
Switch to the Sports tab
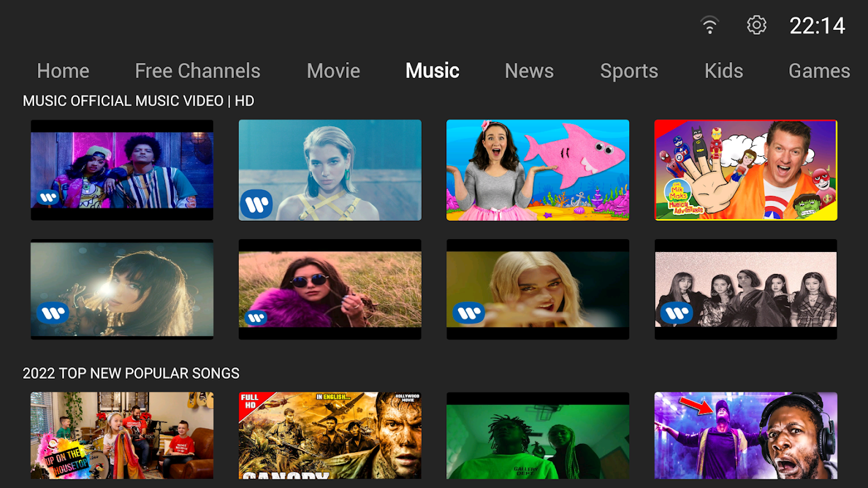(x=629, y=71)
